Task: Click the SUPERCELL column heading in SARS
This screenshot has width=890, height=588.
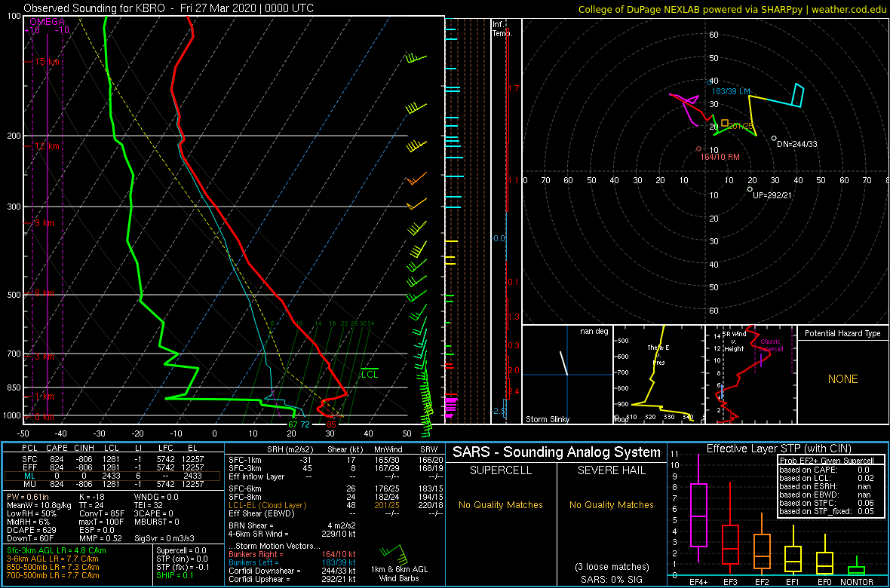Action: [x=500, y=471]
